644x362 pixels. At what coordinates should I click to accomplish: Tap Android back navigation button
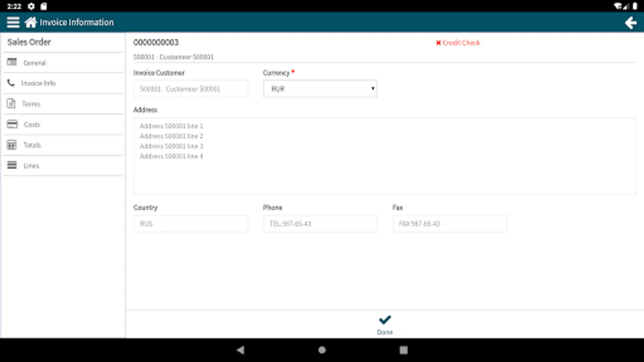click(240, 350)
